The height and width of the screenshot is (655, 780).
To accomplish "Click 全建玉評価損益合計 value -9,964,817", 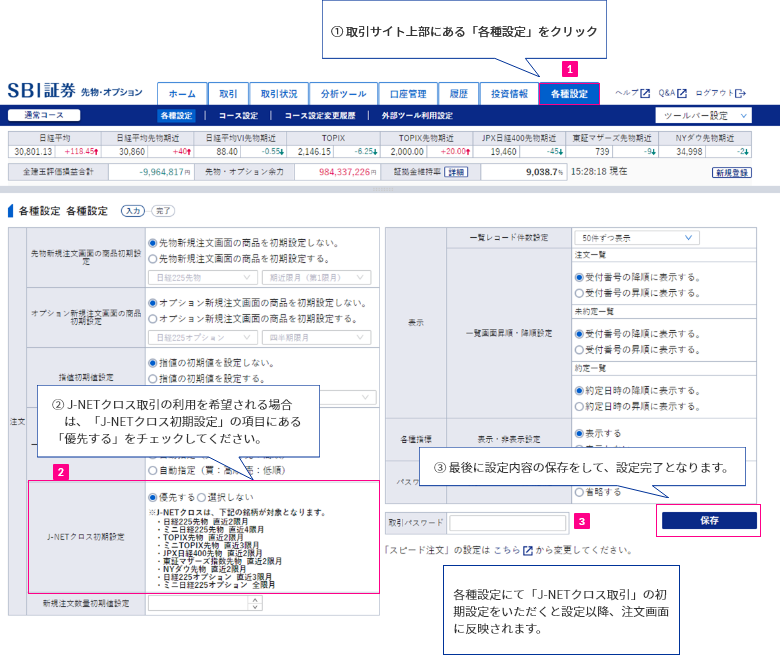I will (162, 172).
